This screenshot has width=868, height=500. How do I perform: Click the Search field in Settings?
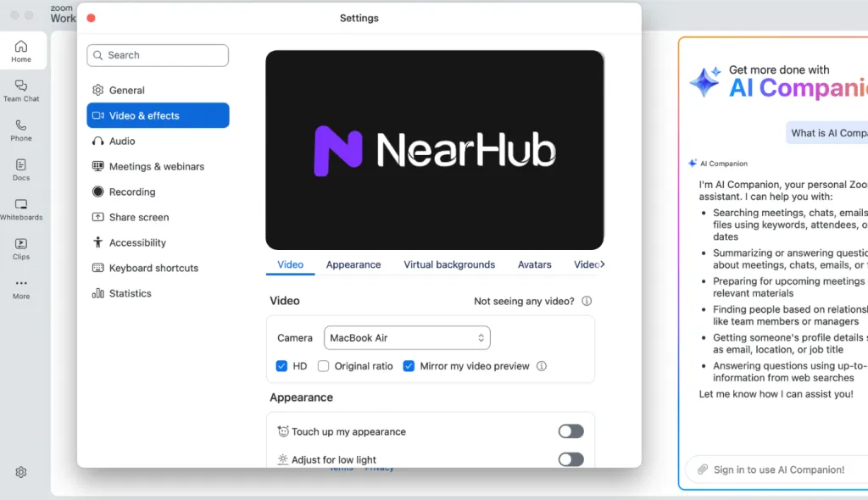coord(158,55)
